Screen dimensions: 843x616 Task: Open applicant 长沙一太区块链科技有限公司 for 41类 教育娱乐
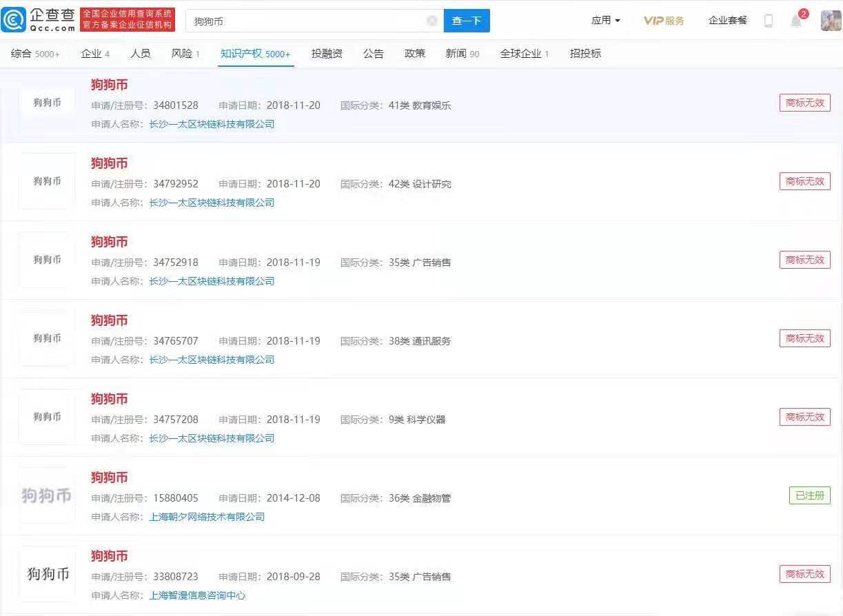click(x=212, y=125)
